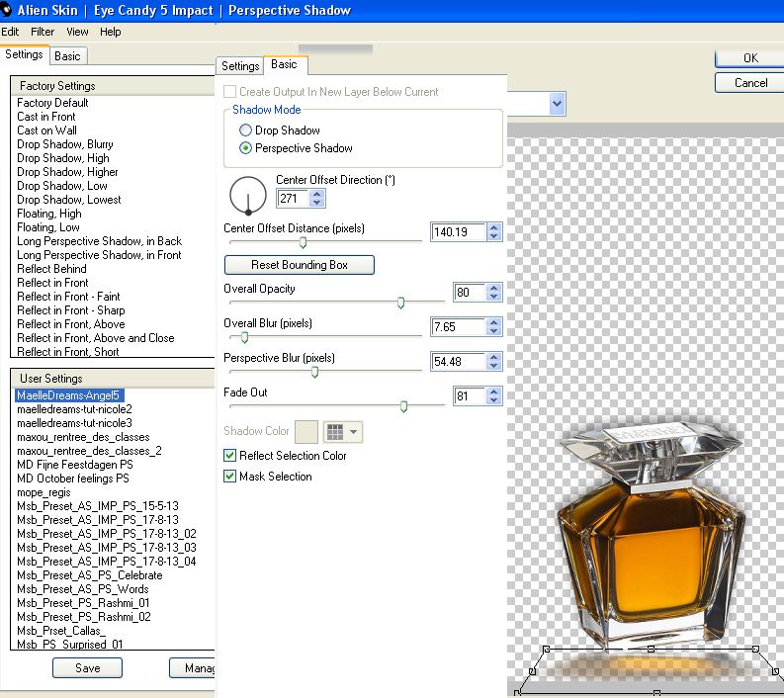Click the Center Offset Direction dial

click(247, 194)
